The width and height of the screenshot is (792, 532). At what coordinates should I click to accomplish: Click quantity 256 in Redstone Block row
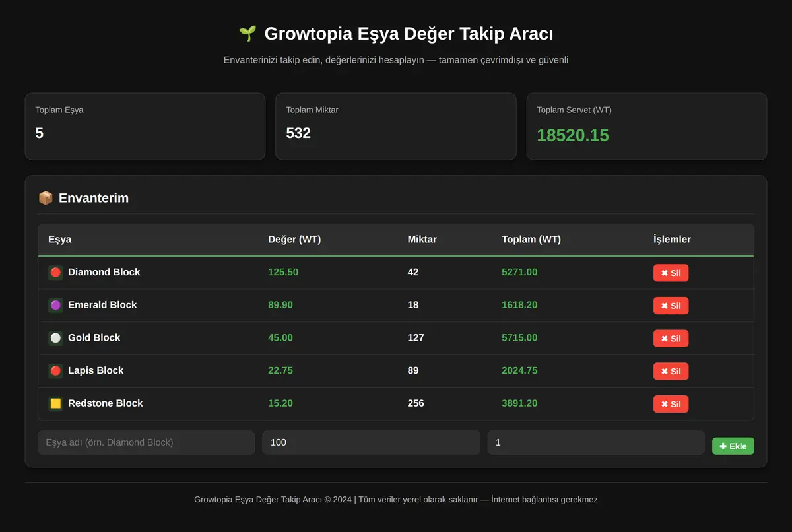416,403
